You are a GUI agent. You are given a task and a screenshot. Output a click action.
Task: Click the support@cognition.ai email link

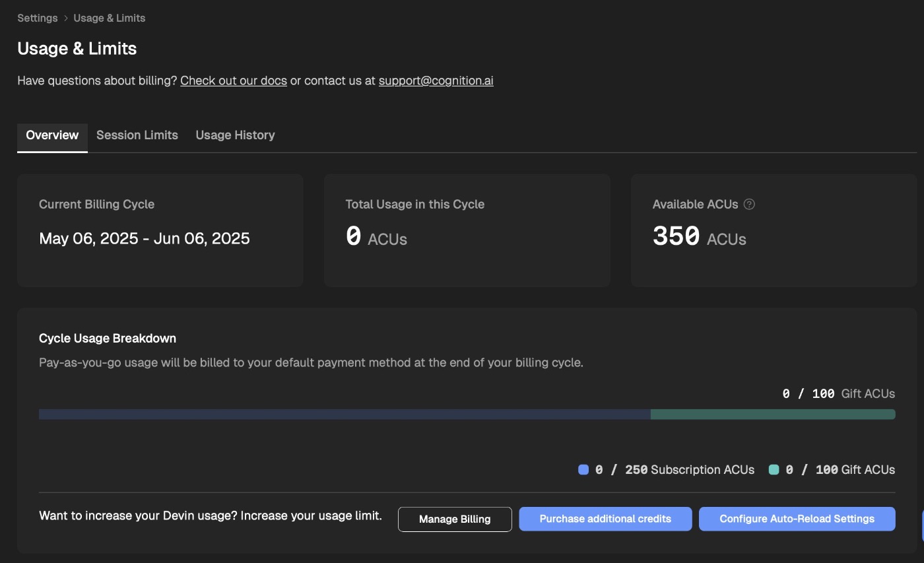coord(436,81)
